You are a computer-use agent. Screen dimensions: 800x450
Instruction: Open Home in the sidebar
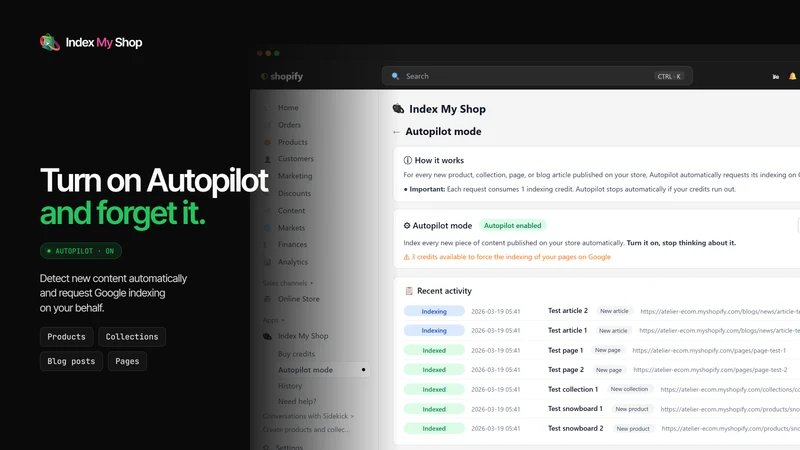coord(288,108)
